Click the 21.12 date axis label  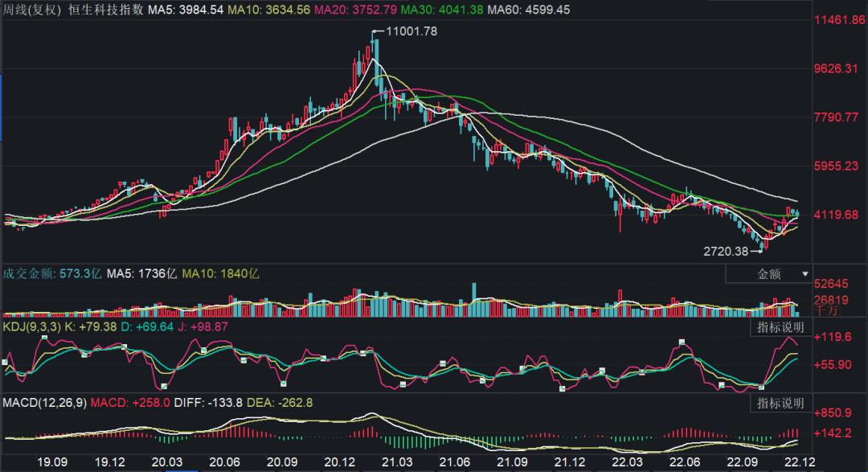pyautogui.click(x=570, y=462)
